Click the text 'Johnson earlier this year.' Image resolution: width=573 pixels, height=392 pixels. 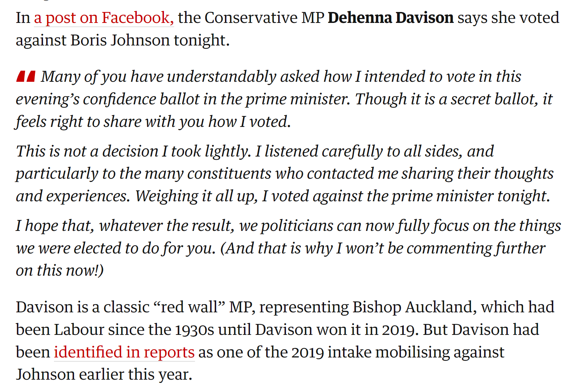point(104,374)
